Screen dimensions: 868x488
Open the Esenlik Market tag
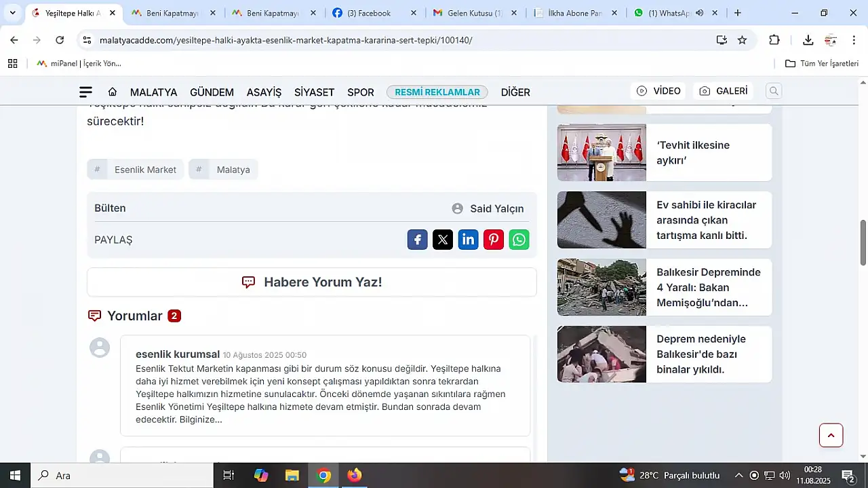point(136,170)
